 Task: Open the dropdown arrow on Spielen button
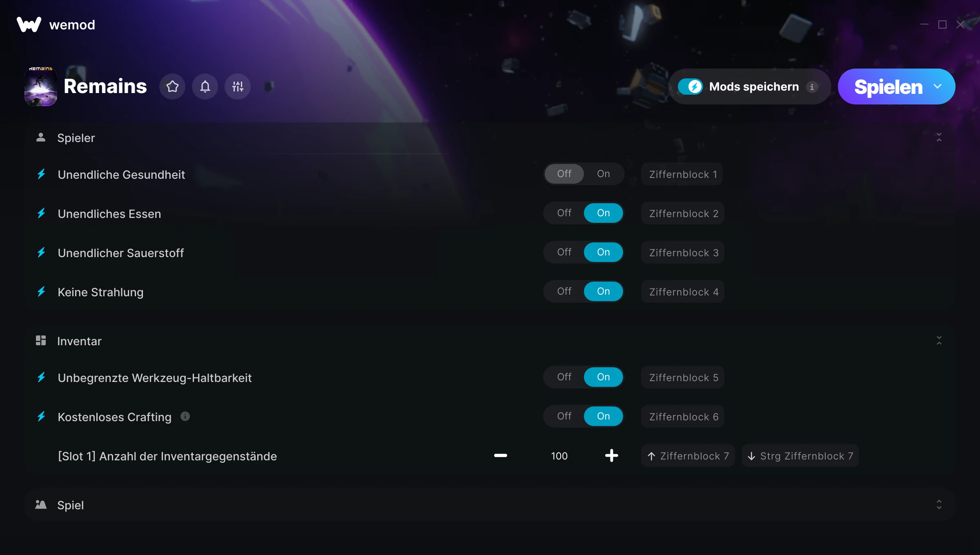[938, 87]
